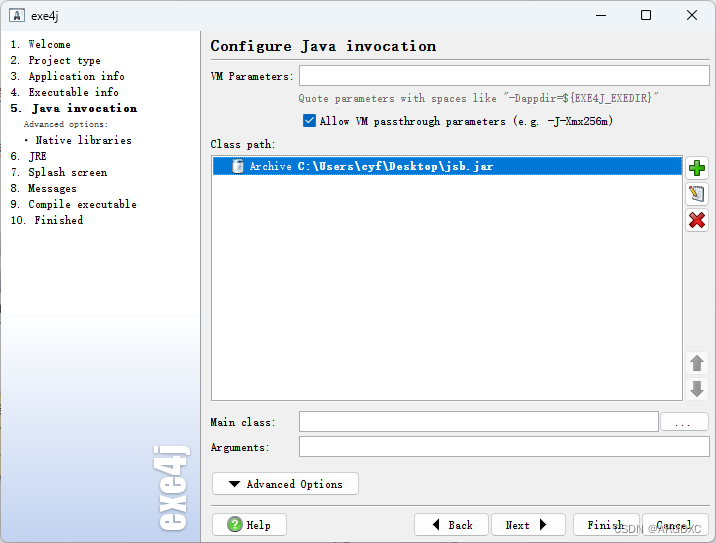Screen dimensions: 716x543
Task: Focus the VM Parameters input field
Action: [x=504, y=75]
